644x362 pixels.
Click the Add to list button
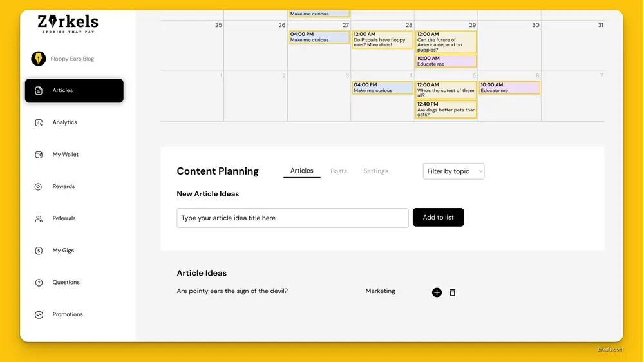click(438, 217)
